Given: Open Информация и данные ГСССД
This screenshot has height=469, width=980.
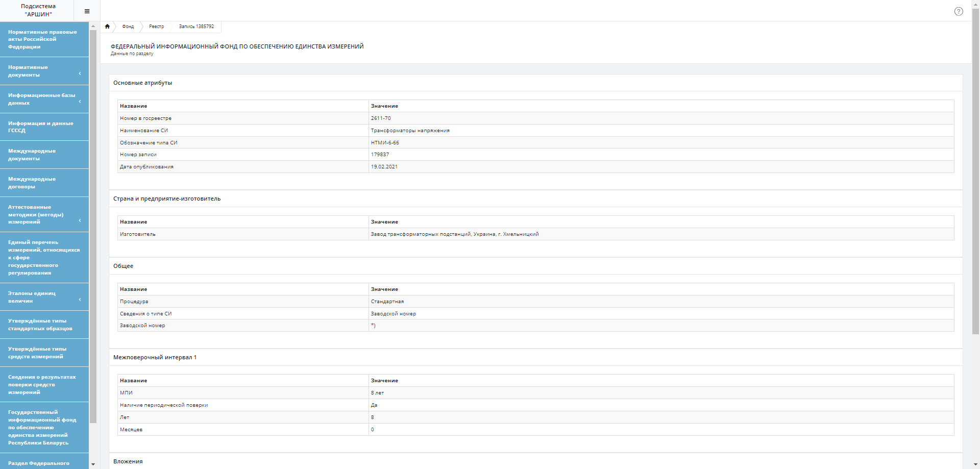Looking at the screenshot, I should pos(40,127).
